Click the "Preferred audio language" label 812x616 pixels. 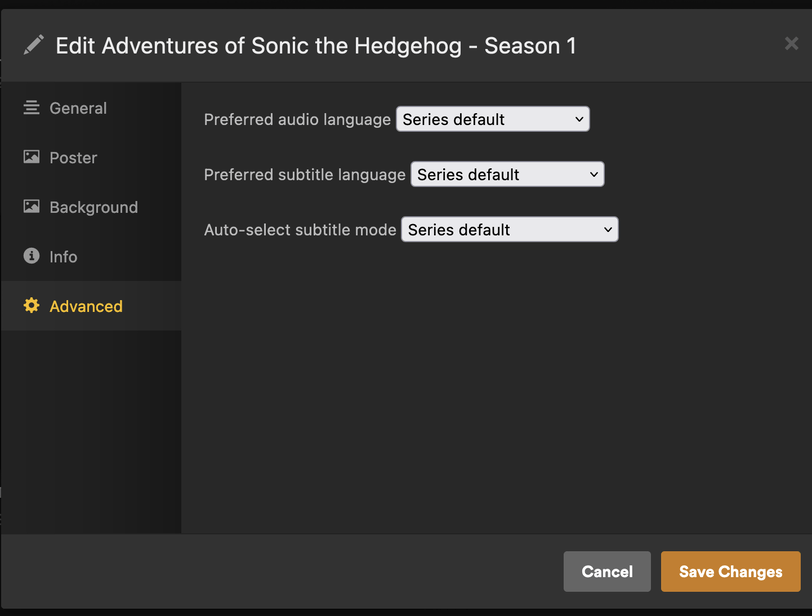tap(297, 120)
